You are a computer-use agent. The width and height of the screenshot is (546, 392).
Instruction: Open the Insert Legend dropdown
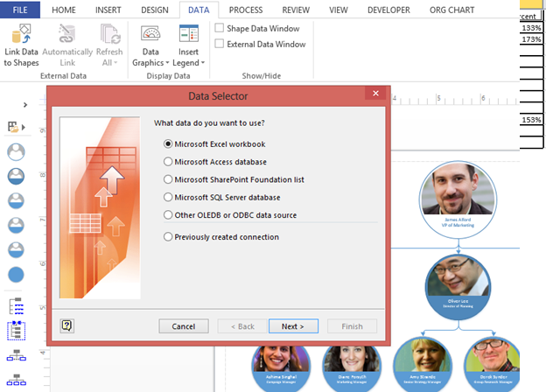pos(188,47)
